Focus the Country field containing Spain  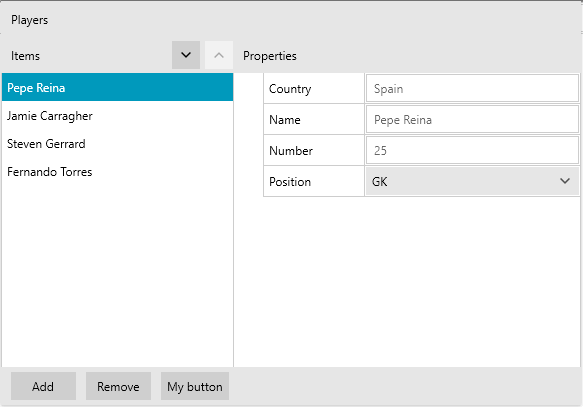pos(472,88)
